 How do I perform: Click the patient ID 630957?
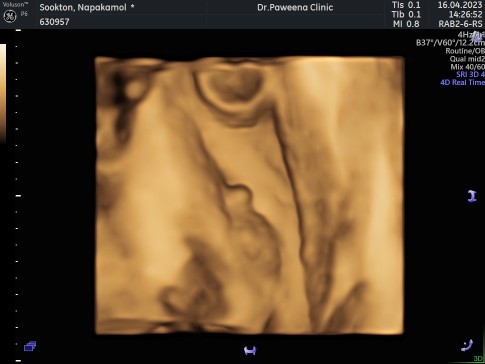pos(54,22)
